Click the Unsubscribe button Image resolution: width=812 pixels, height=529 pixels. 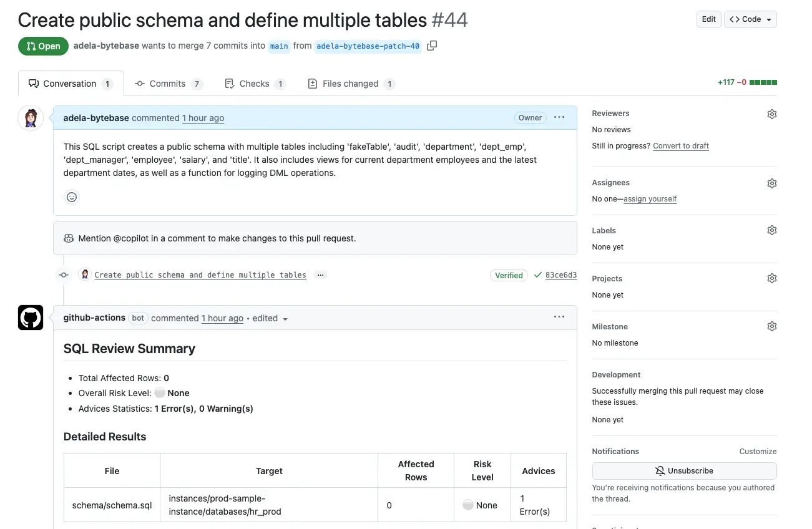[684, 471]
